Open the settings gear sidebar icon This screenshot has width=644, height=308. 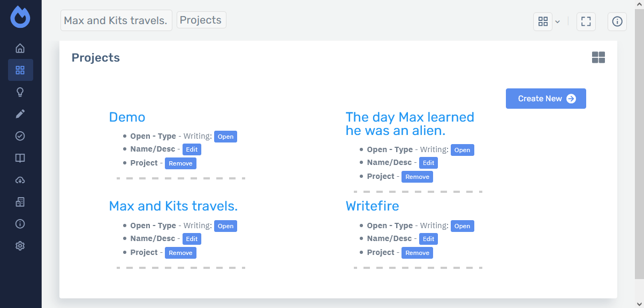click(x=20, y=246)
